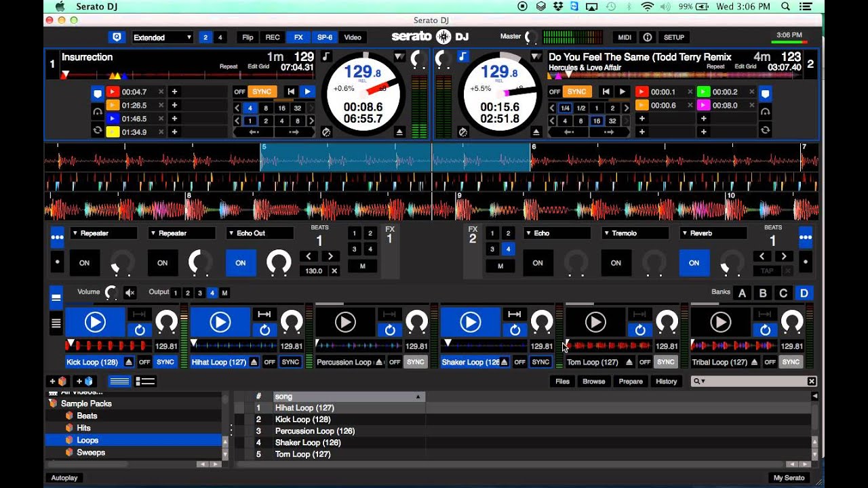Open Echo effect dropdown in FX 2
This screenshot has height=488, width=868.
557,233
